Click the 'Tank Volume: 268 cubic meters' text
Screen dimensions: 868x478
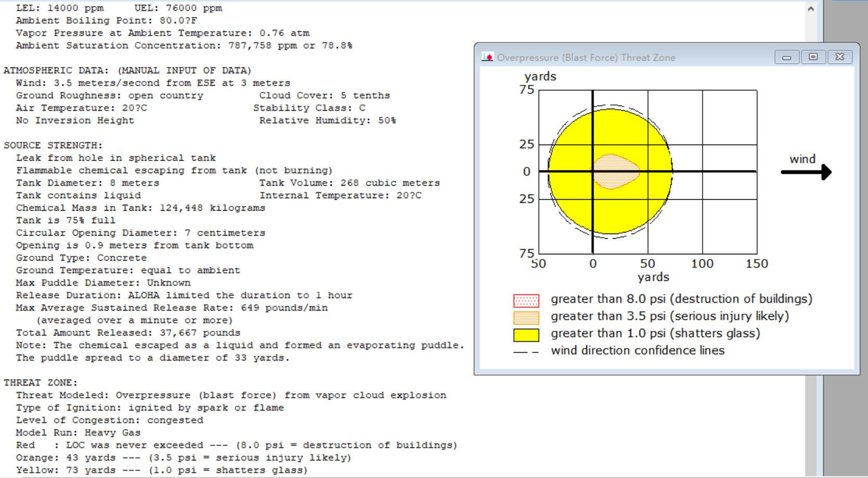click(x=350, y=183)
